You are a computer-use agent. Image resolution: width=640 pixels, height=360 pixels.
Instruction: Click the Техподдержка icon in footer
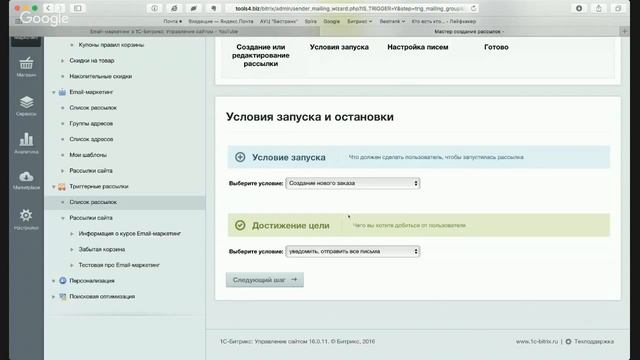[x=568, y=342]
